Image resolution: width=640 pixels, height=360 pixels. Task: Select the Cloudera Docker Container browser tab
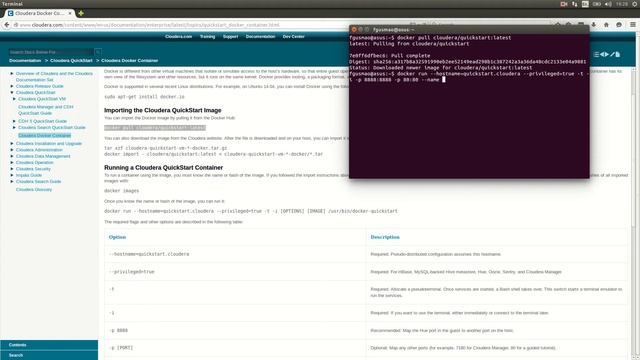point(40,13)
